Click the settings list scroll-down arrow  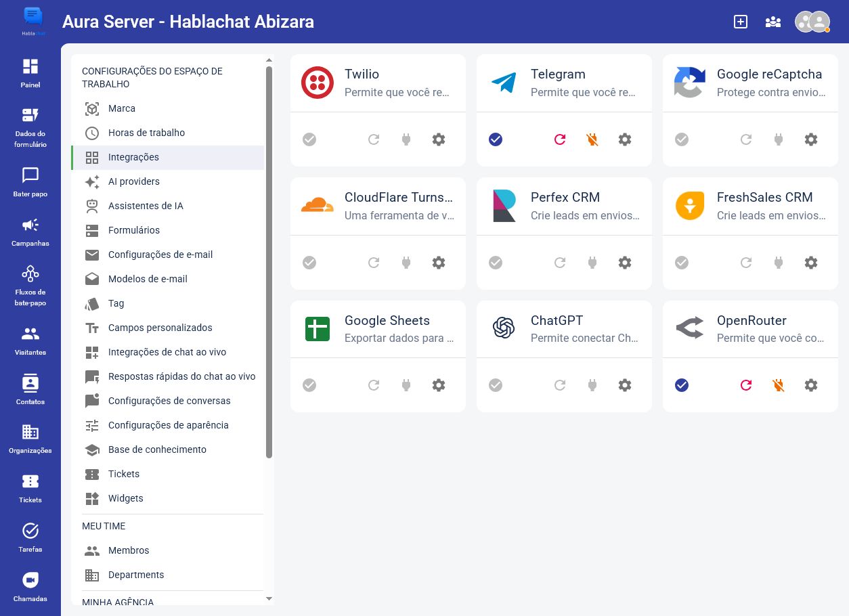tap(269, 598)
